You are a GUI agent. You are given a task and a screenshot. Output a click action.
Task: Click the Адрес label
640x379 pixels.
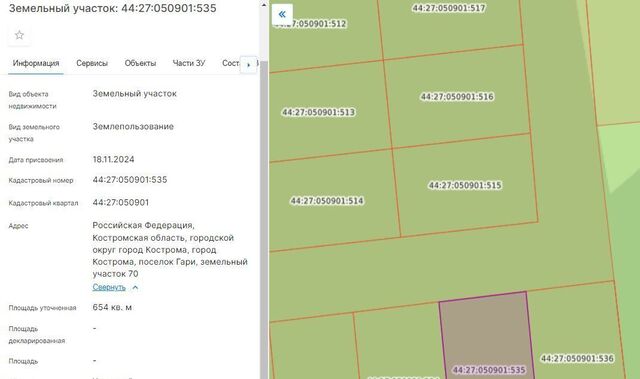(18, 226)
